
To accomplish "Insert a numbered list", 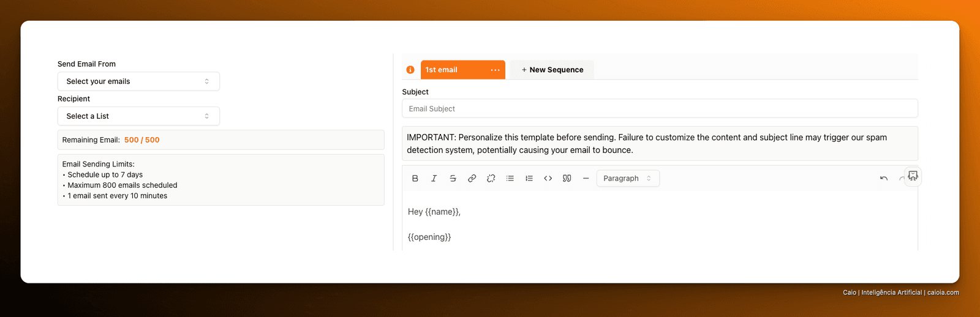I will pos(529,178).
